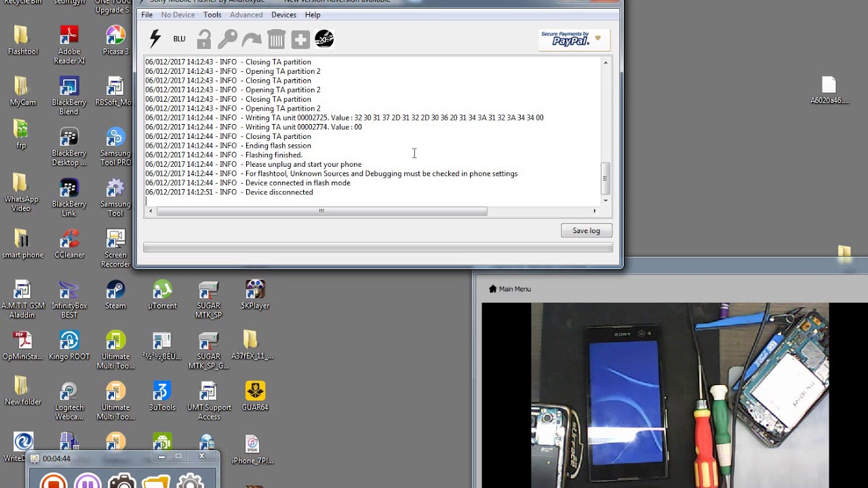Viewport: 868px width, 488px height.
Task: Select the Flashtool desktop folder
Action: click(22, 40)
